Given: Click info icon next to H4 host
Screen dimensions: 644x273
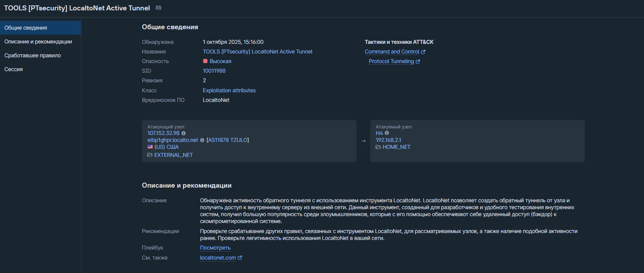Looking at the screenshot, I should tap(387, 133).
